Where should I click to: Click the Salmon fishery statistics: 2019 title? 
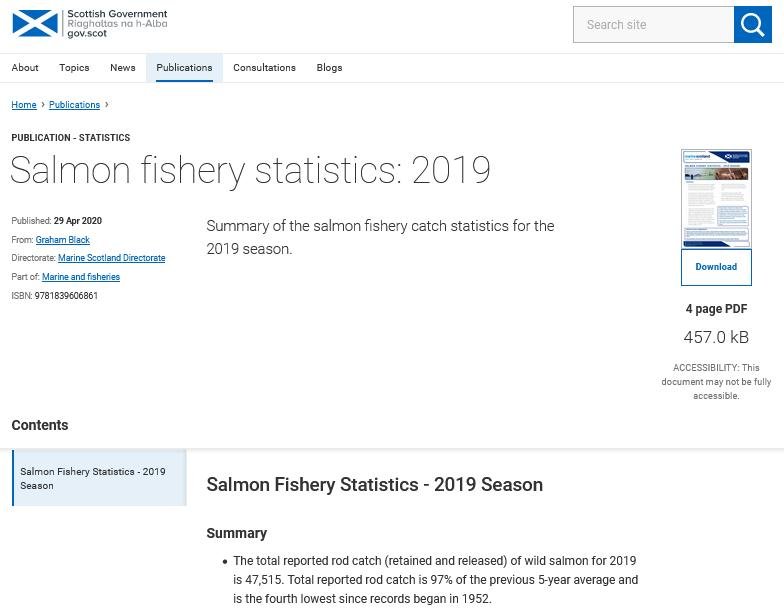250,171
